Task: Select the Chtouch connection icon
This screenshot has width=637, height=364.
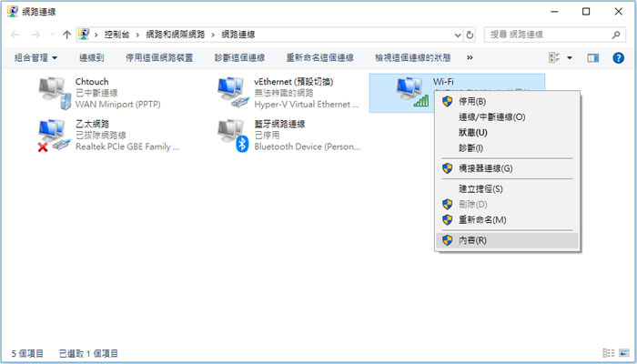Action: click(x=55, y=93)
